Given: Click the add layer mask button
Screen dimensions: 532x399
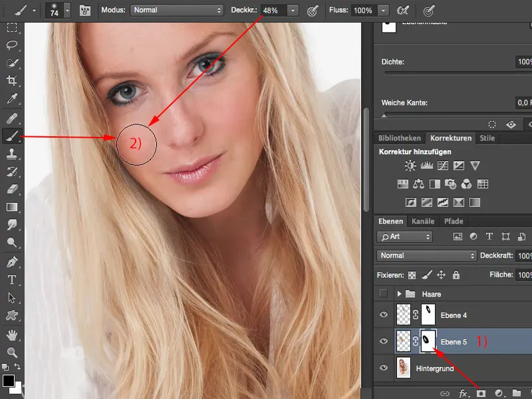Looking at the screenshot, I should pyautogui.click(x=481, y=394).
